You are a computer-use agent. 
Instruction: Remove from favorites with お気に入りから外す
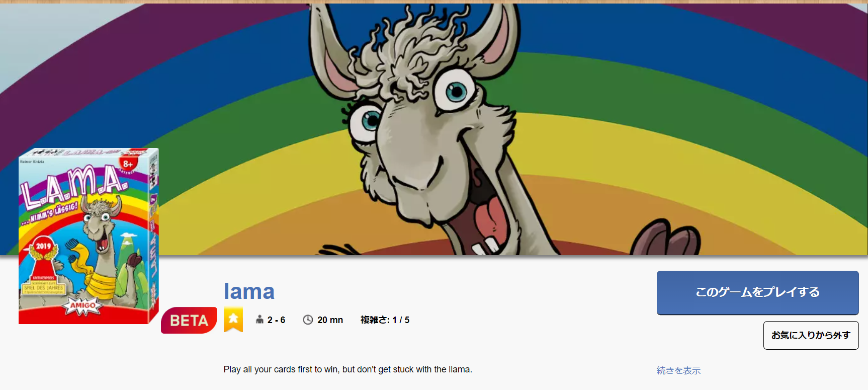(811, 335)
